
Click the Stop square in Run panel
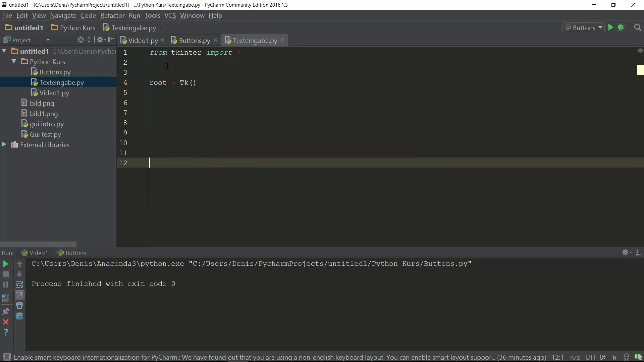tap(6, 275)
